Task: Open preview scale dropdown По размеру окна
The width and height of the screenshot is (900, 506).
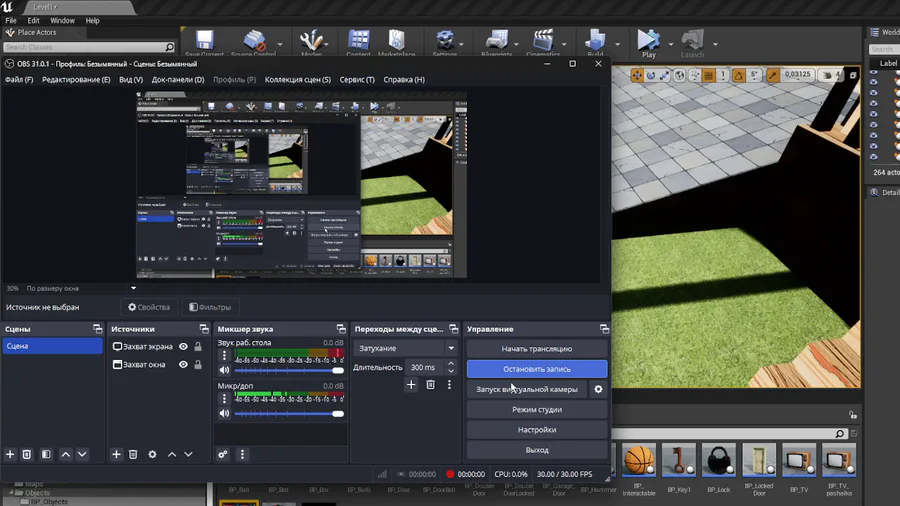Action: 133,288
